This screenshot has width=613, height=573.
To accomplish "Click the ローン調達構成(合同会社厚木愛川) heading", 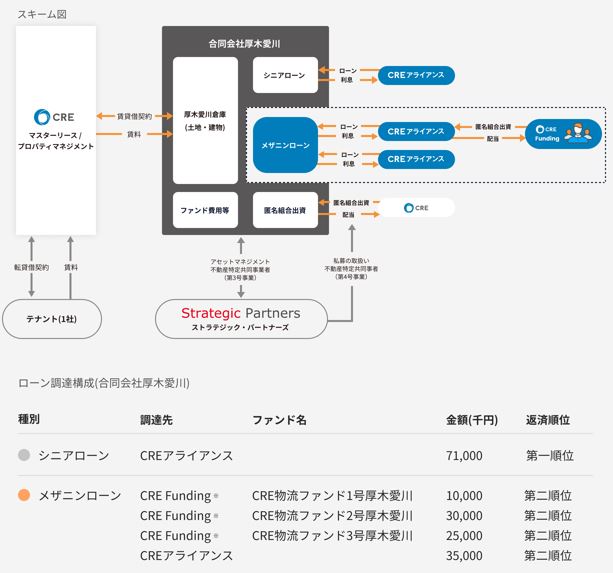I will coord(104,383).
